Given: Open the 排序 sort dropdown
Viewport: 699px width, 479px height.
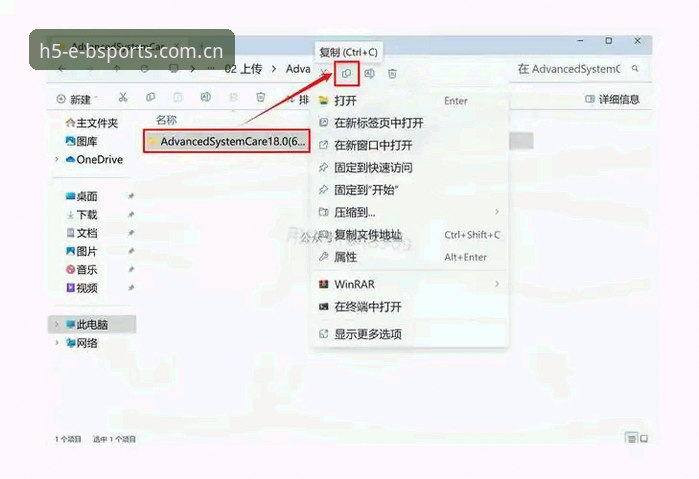Looking at the screenshot, I should tap(297, 99).
